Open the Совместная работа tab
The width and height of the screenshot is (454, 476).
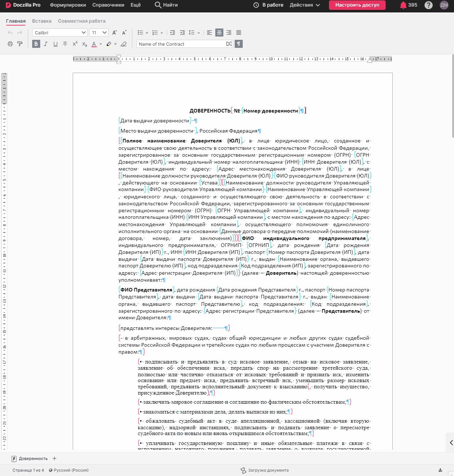(82, 21)
